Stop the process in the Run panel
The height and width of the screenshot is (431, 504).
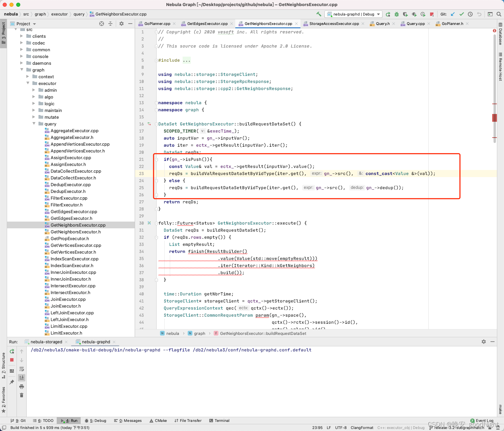coord(12,360)
